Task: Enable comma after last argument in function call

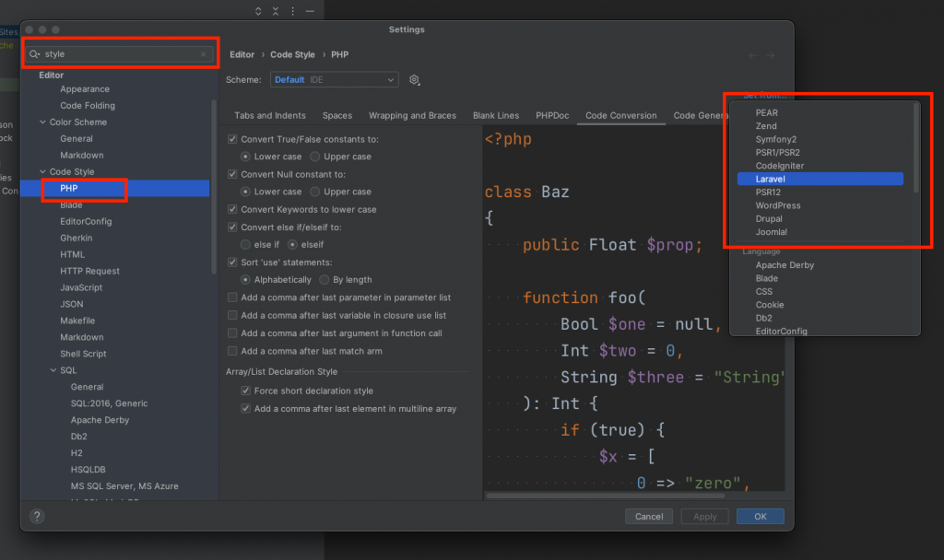Action: tap(232, 333)
